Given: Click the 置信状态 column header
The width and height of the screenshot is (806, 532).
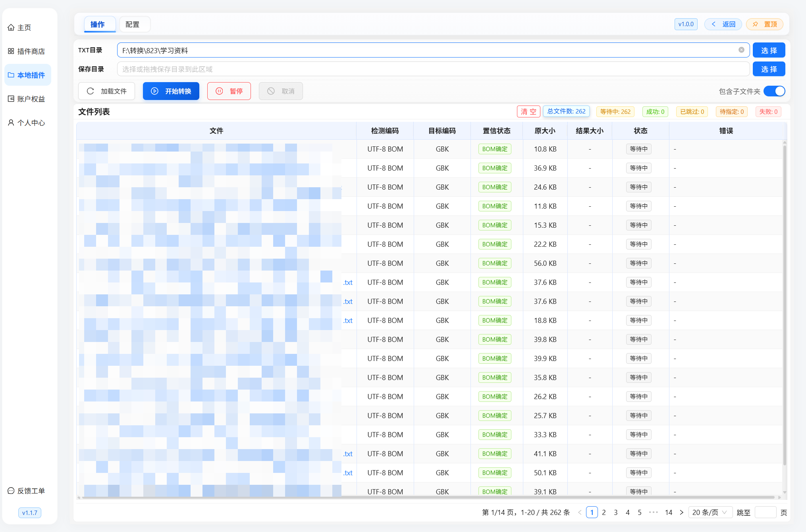Looking at the screenshot, I should click(497, 131).
